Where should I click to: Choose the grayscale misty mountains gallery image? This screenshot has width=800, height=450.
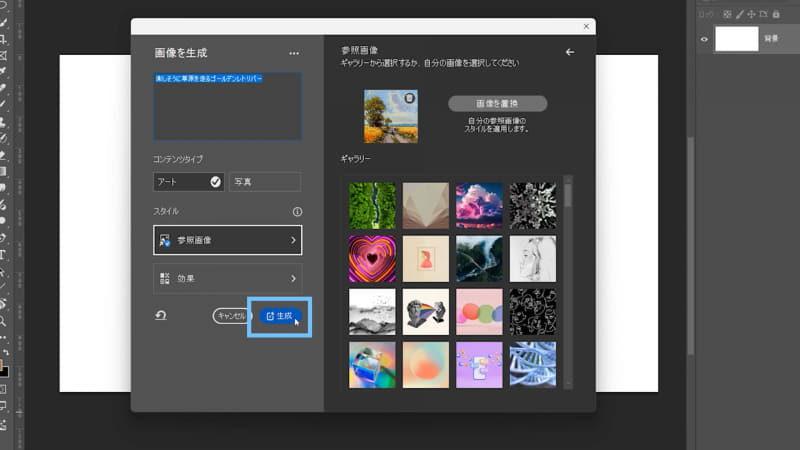pos(372,312)
